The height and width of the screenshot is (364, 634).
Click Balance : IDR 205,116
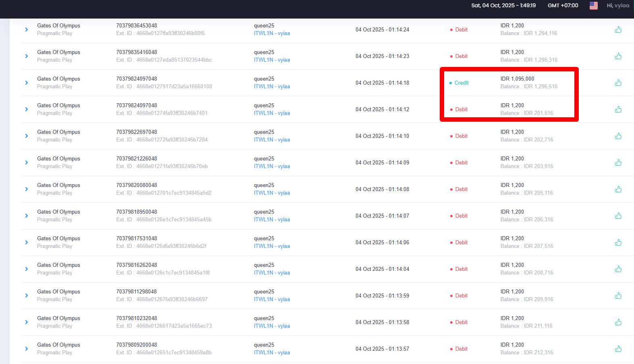[527, 193]
